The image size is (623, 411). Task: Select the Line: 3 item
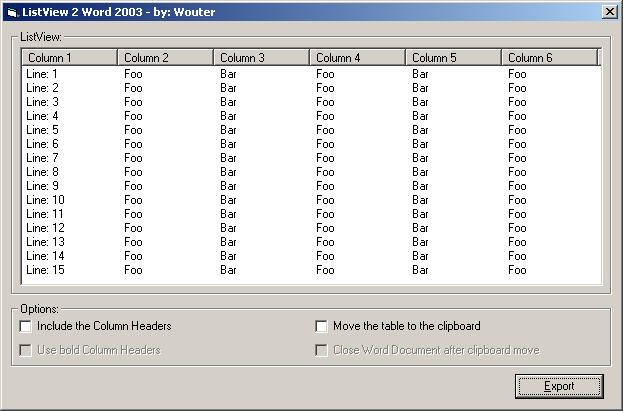[42, 102]
